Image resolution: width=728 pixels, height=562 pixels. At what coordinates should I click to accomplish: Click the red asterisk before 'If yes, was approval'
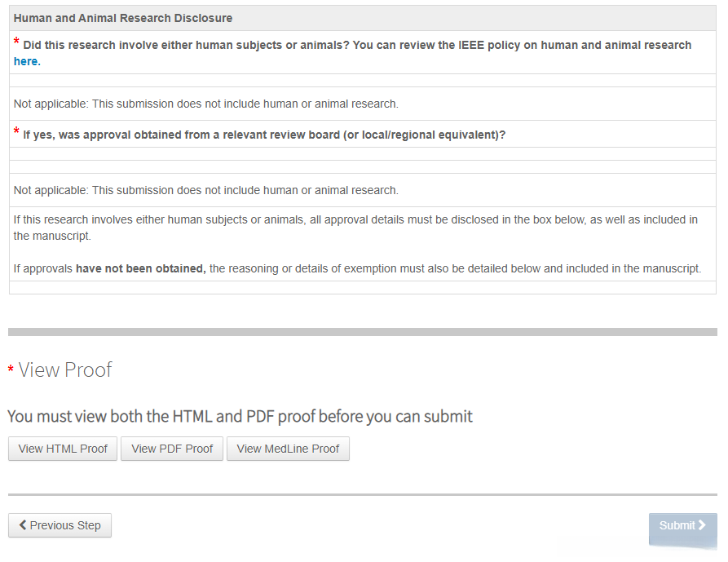(x=16, y=132)
